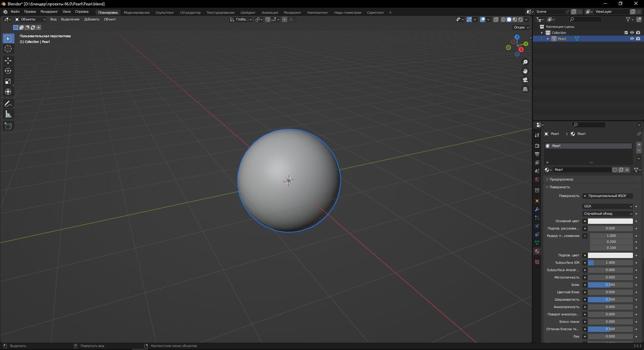This screenshot has width=644, height=350.
Task: Select the Move tool
Action: pyautogui.click(x=8, y=61)
